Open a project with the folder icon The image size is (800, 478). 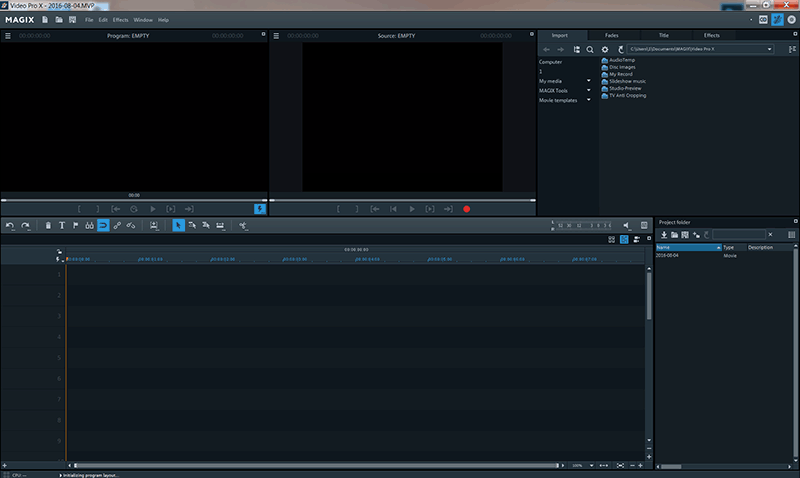[59, 19]
